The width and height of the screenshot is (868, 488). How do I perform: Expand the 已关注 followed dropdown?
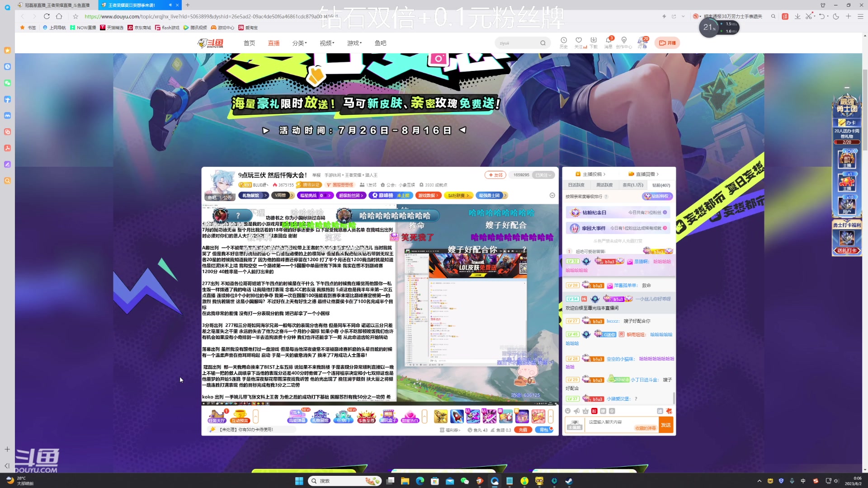pyautogui.click(x=543, y=175)
